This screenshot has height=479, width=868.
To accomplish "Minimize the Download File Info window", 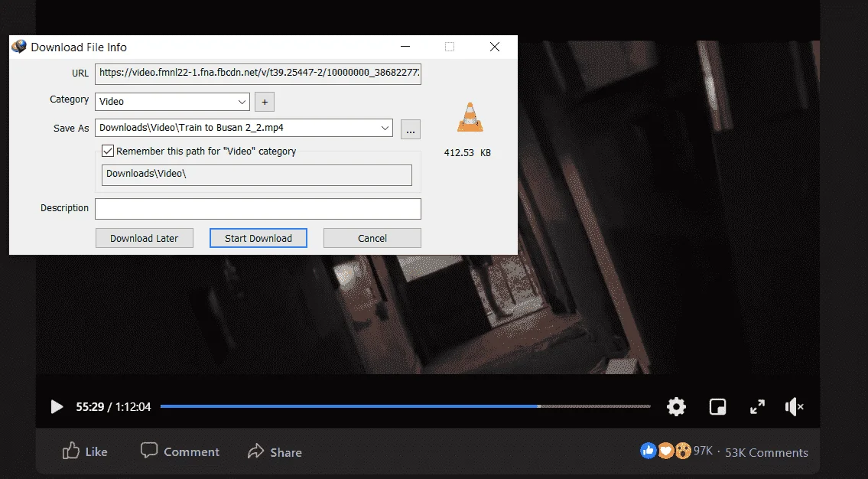I will coord(405,47).
